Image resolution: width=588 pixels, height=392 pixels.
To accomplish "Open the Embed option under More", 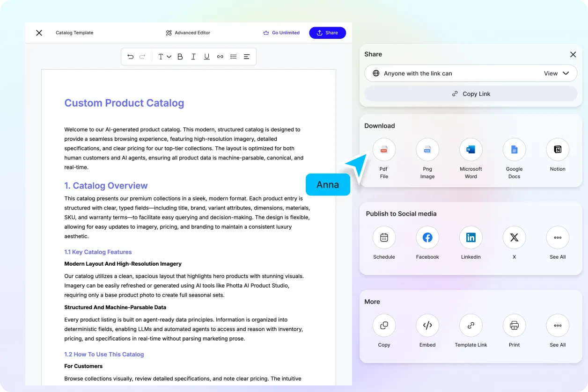I will 427,325.
